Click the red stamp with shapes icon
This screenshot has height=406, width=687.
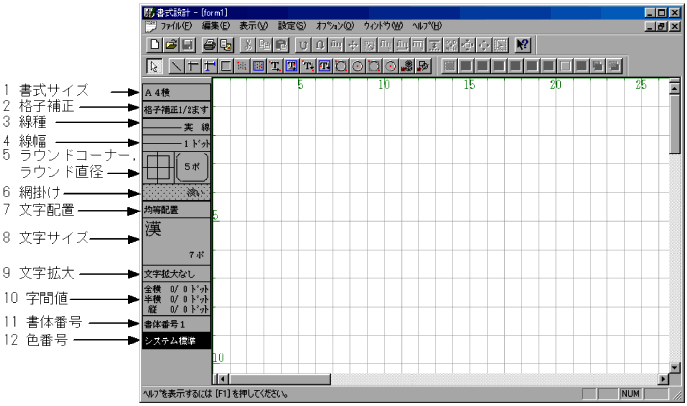(x=423, y=66)
